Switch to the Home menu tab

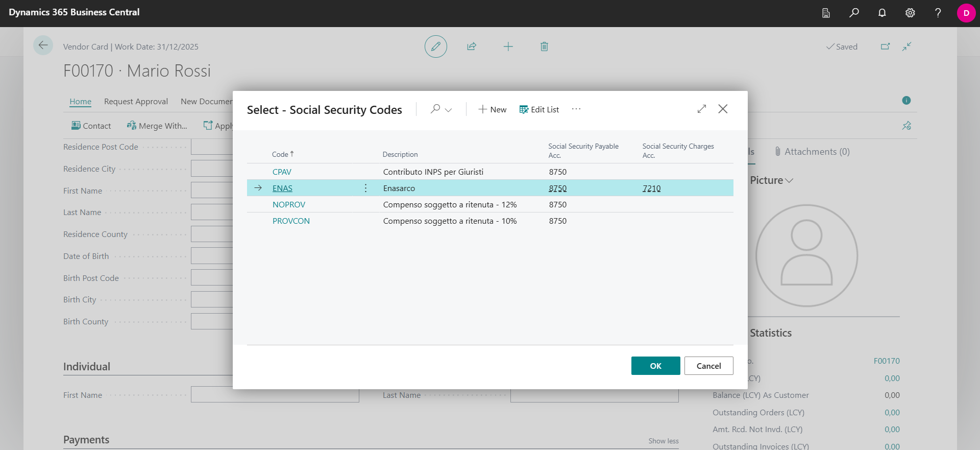coord(81,102)
